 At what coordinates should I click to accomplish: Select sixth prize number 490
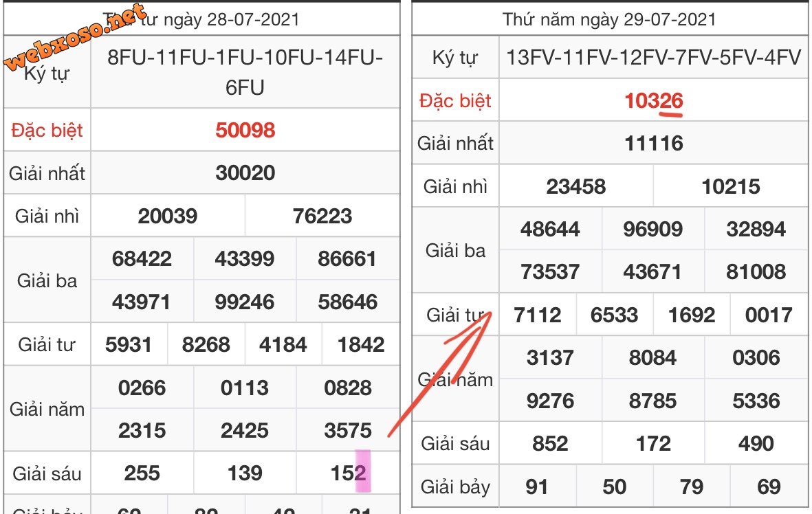(756, 444)
